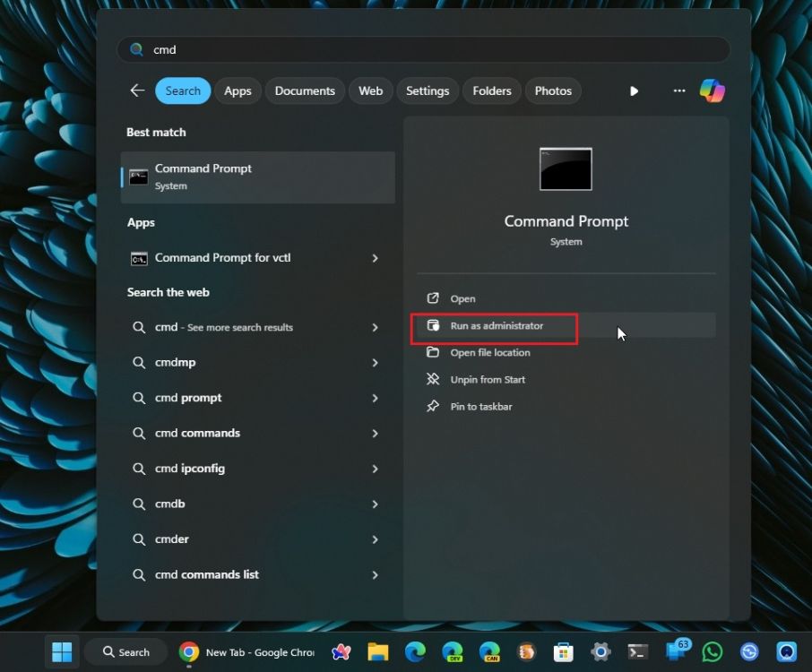Viewport: 812px width, 672px height.
Task: Open Windows Settings from the taskbar
Action: click(600, 652)
